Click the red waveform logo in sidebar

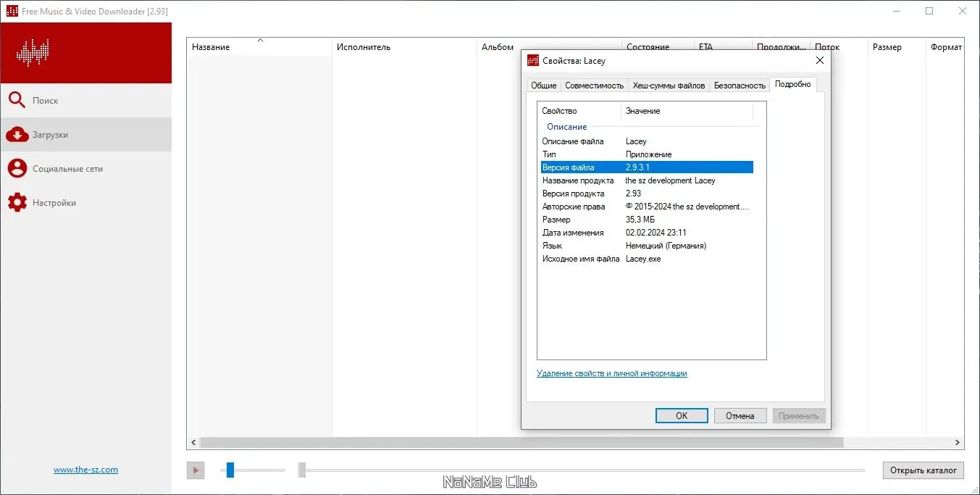(x=32, y=53)
